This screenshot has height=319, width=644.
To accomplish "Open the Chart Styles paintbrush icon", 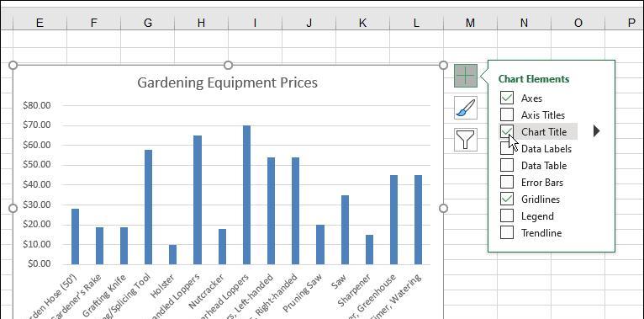I will coord(466,108).
